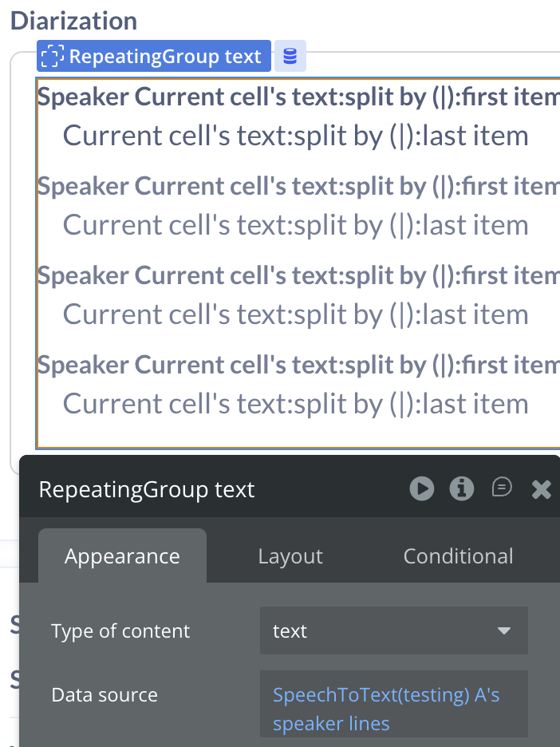This screenshot has height=747, width=560.
Task: Open the Layout tab
Action: click(x=290, y=556)
